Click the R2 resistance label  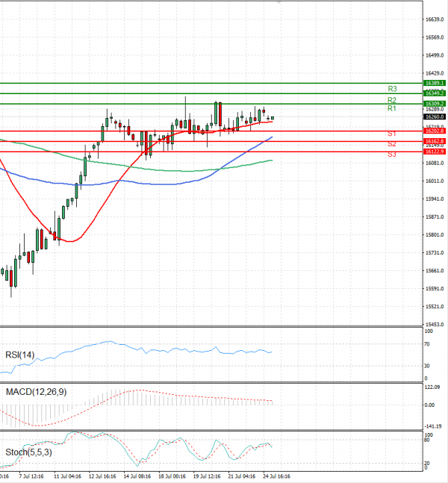[391, 100]
